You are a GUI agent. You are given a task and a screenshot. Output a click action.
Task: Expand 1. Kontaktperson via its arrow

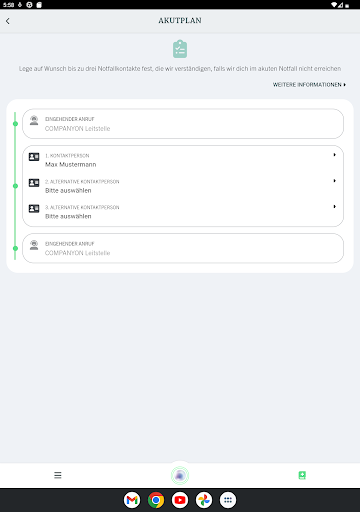pos(334,155)
